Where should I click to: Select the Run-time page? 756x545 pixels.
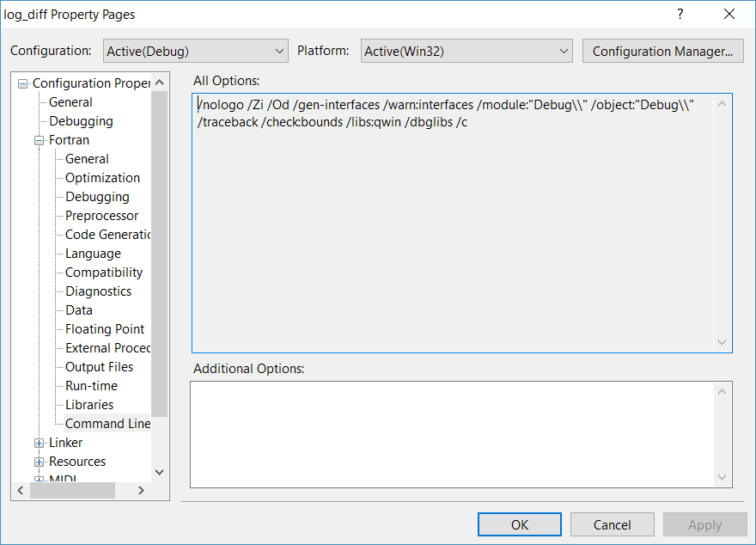(91, 386)
